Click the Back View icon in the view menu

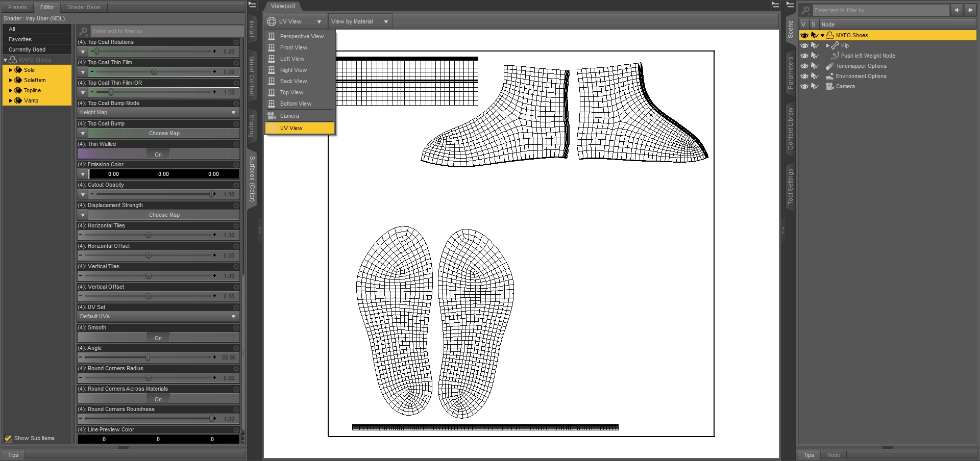click(x=272, y=81)
